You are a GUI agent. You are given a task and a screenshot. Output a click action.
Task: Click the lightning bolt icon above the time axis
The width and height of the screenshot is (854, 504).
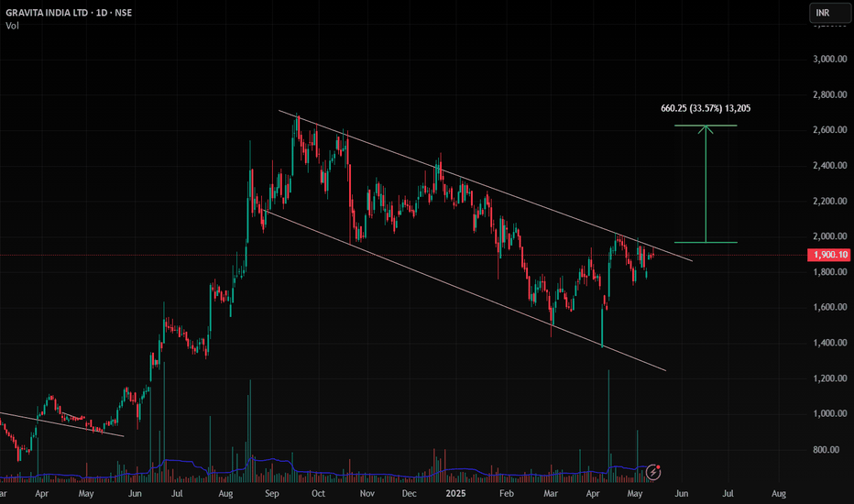click(x=653, y=473)
